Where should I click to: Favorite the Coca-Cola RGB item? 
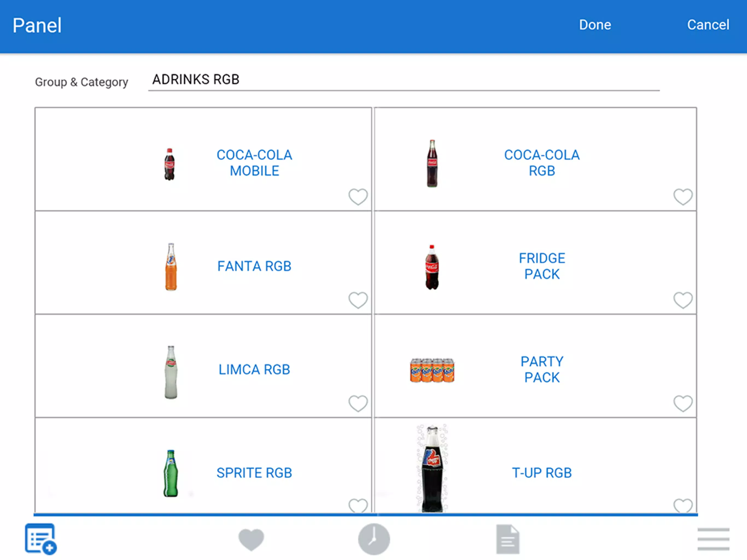pyautogui.click(x=683, y=197)
